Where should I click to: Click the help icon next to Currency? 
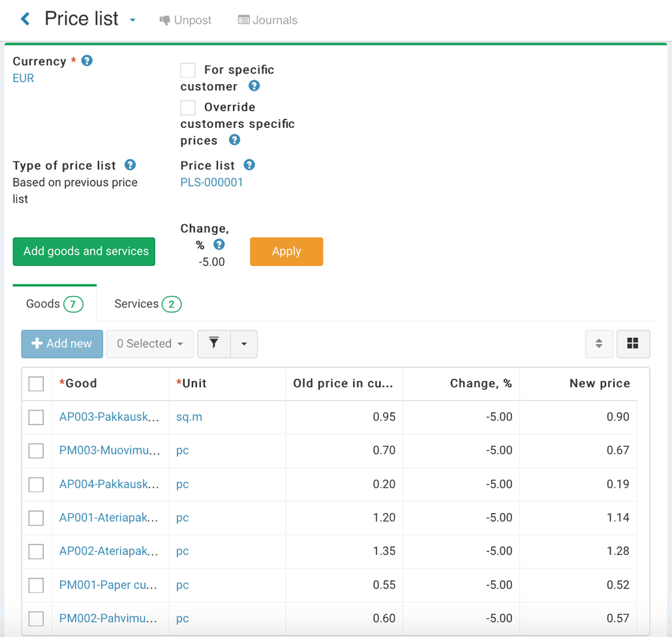(87, 61)
